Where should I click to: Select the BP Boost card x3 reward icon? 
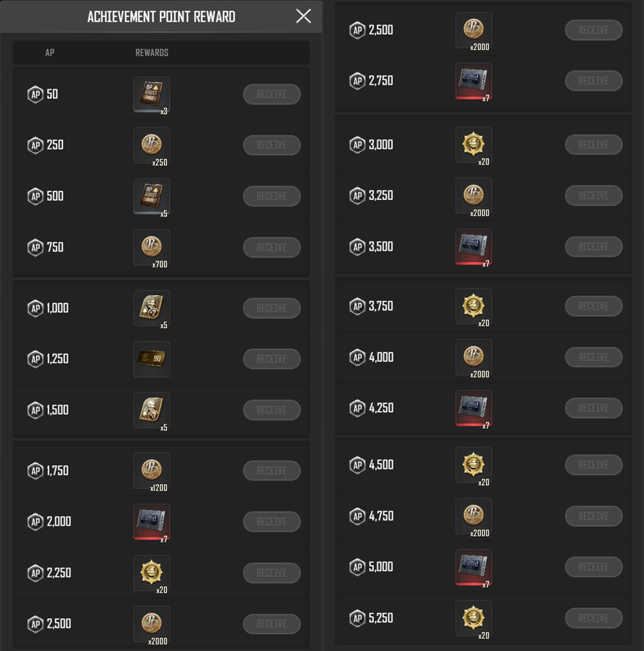coord(151,94)
